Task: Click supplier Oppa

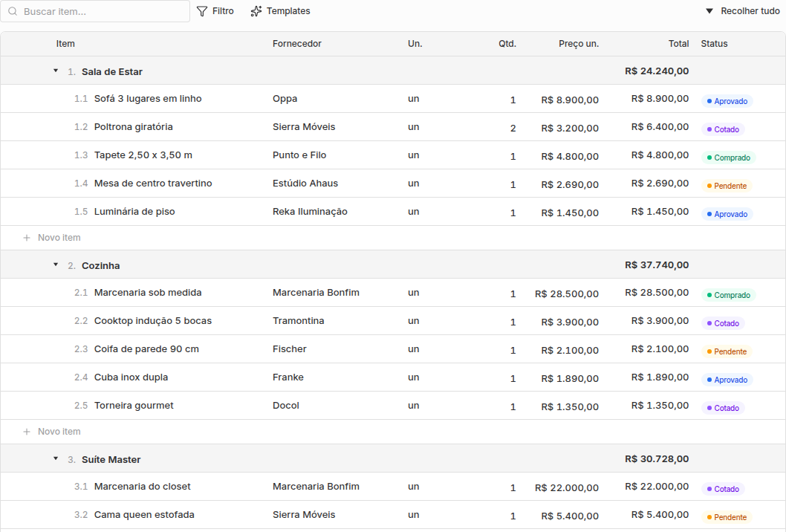Action: click(285, 99)
